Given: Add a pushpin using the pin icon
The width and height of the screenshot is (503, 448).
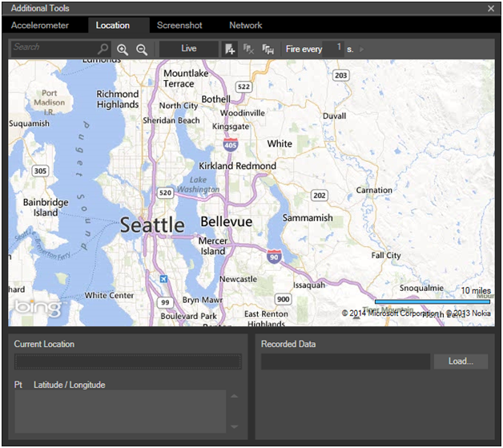Looking at the screenshot, I should coord(230,49).
